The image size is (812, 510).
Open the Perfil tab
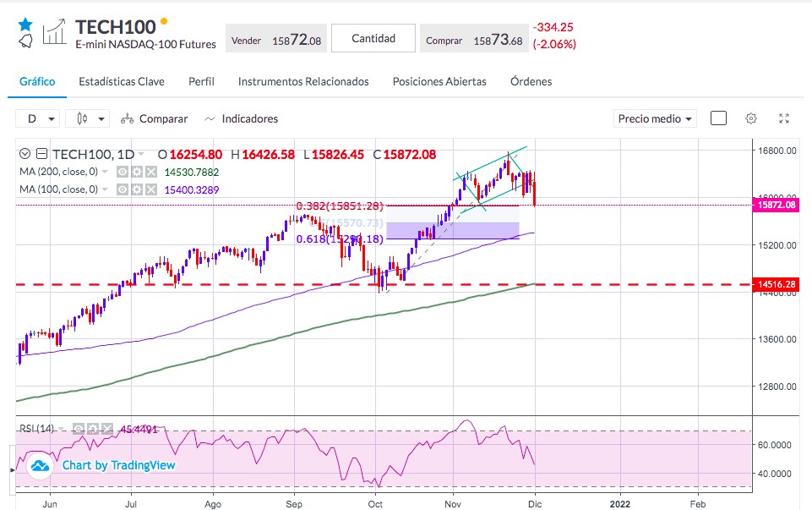pyautogui.click(x=201, y=81)
